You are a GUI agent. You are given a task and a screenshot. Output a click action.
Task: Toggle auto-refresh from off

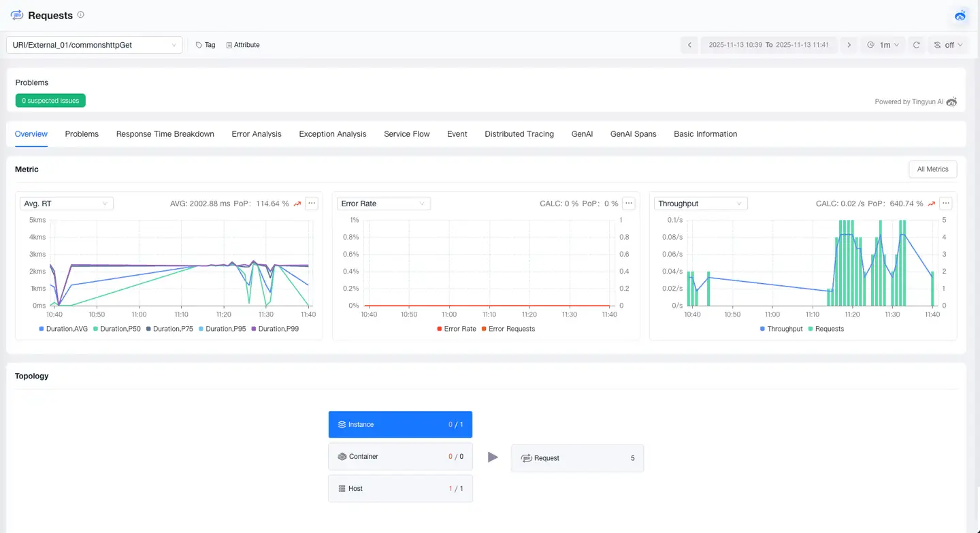point(948,45)
